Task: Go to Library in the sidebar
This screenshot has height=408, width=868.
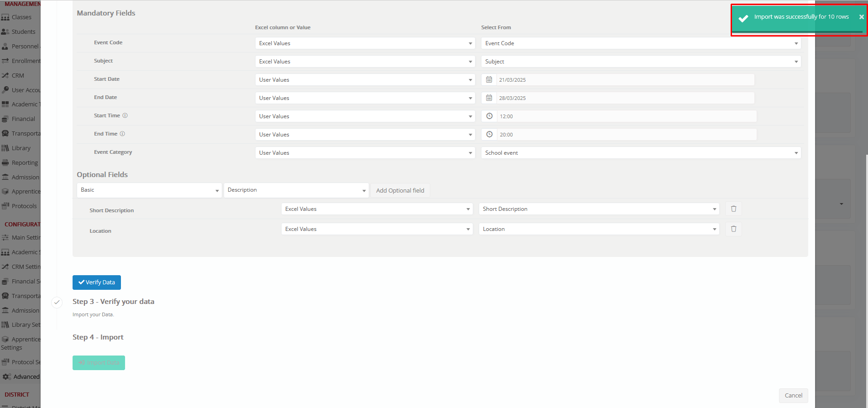Action: point(21,148)
